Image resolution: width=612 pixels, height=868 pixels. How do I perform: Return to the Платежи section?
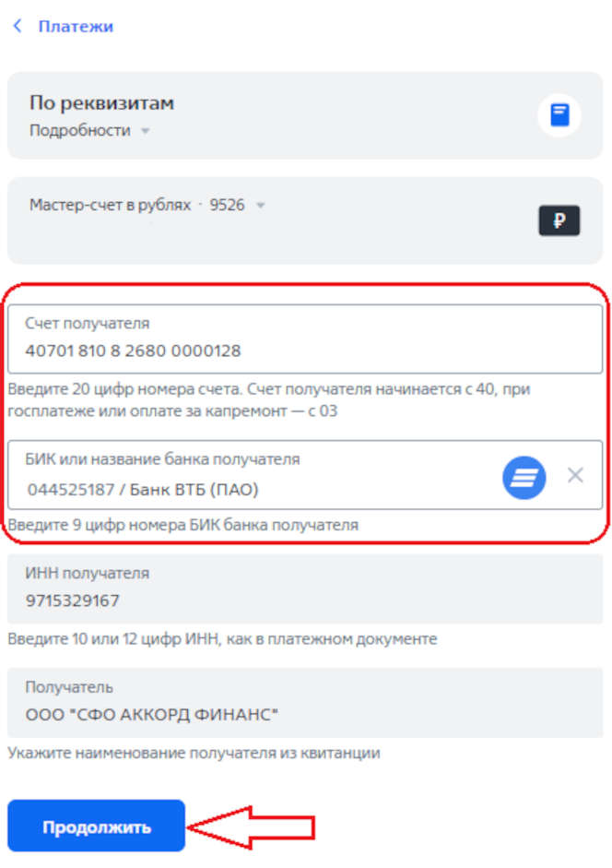[76, 26]
